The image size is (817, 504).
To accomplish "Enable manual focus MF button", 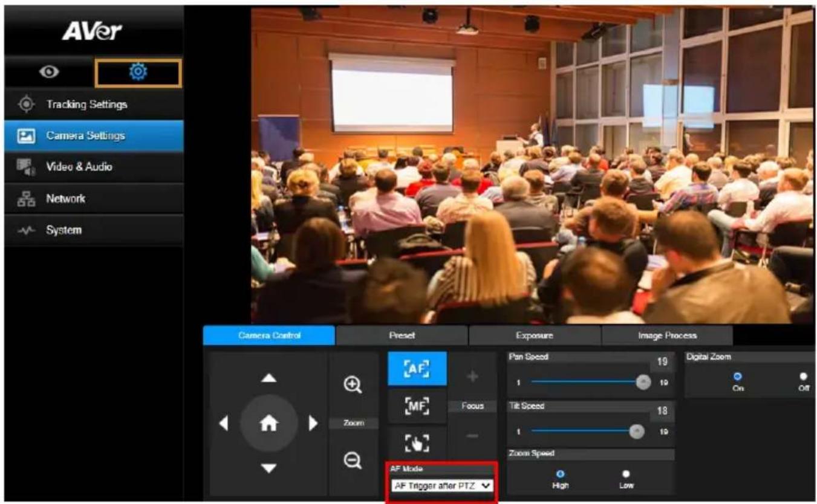I will (x=417, y=405).
